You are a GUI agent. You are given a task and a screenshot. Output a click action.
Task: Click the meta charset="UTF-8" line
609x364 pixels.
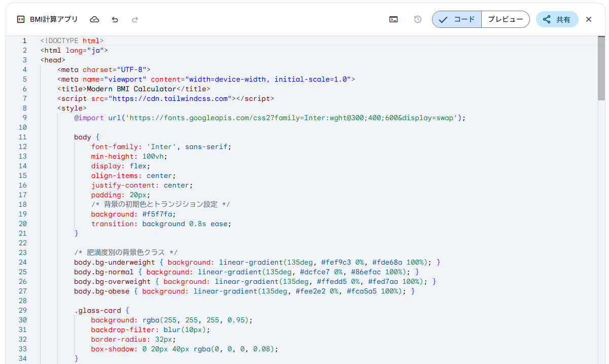tap(104, 69)
